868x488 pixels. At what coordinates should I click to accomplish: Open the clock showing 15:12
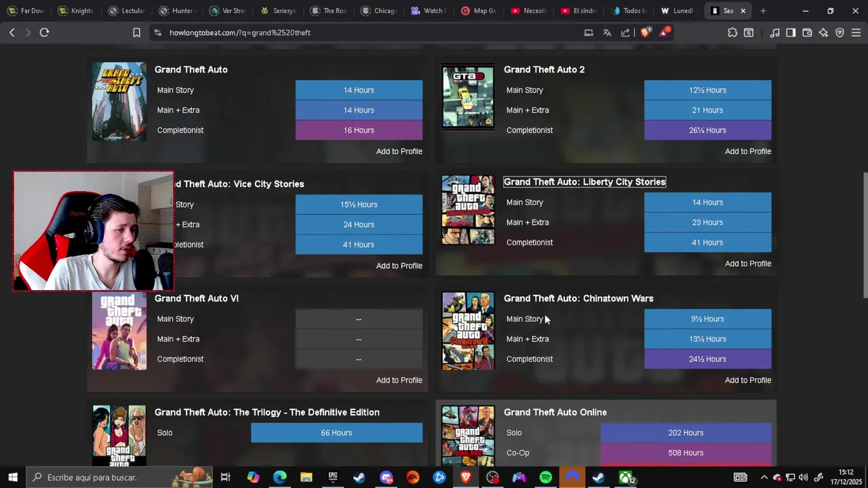[x=846, y=477]
